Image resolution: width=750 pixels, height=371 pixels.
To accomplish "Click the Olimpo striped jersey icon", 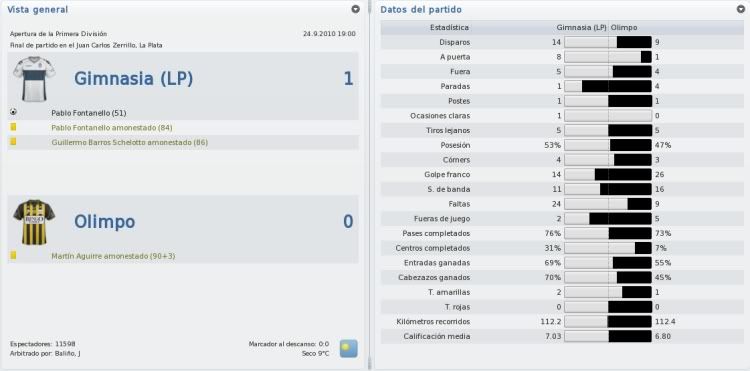I will 34,222.
